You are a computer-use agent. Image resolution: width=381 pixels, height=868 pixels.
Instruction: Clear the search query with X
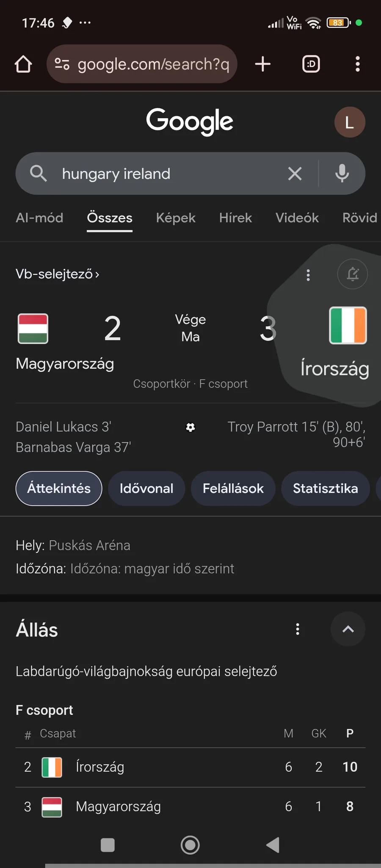pyautogui.click(x=295, y=174)
